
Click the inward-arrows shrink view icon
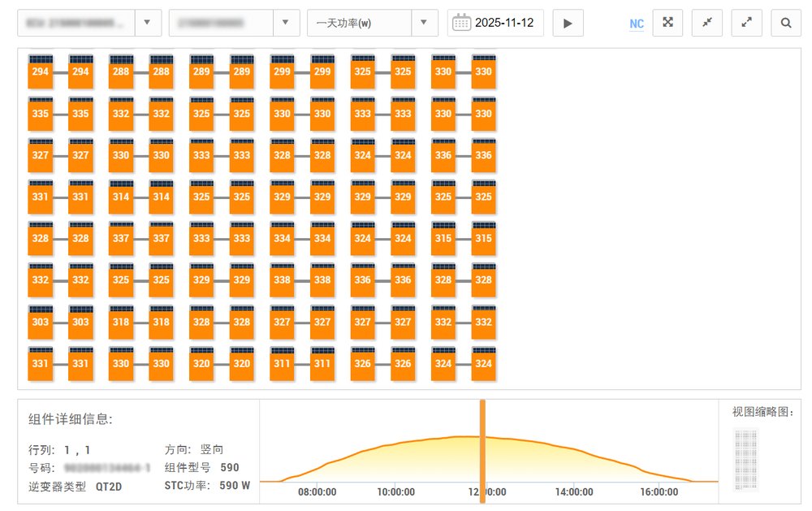707,23
